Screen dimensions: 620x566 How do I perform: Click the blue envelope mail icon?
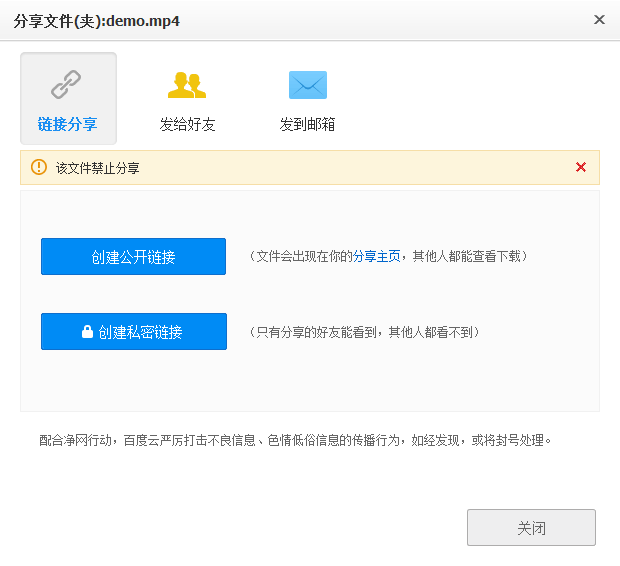[x=308, y=85]
